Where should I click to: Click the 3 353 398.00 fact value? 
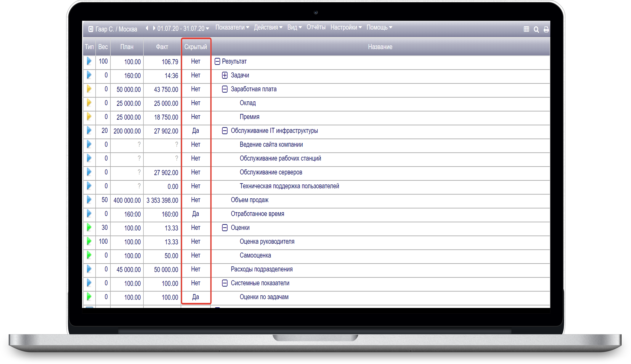coord(162,200)
